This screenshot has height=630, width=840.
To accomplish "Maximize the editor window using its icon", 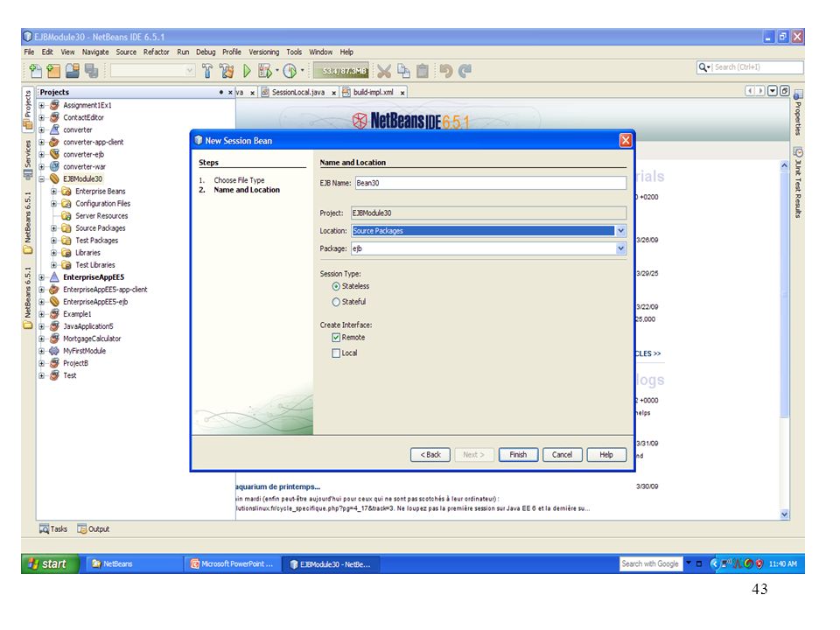I will [784, 91].
